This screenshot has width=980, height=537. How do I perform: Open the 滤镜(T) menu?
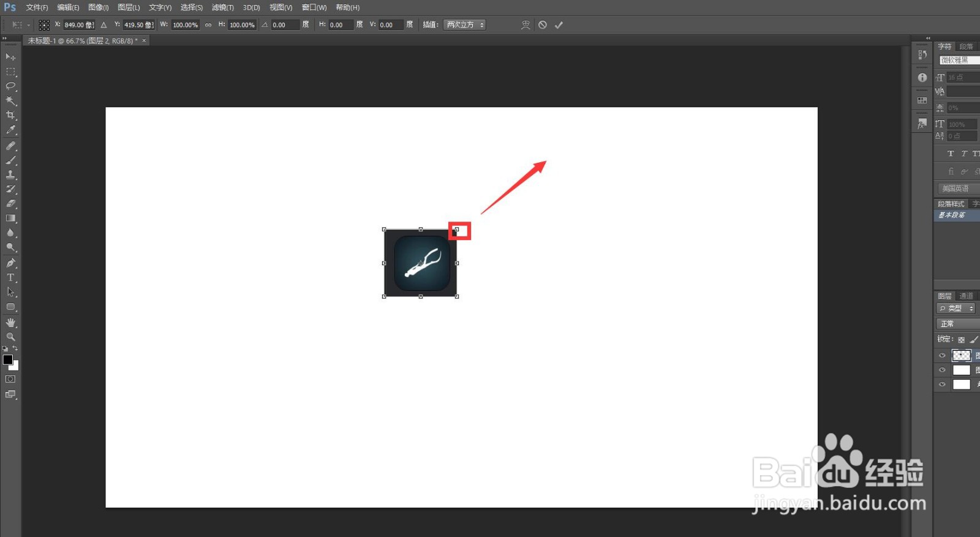tap(222, 7)
